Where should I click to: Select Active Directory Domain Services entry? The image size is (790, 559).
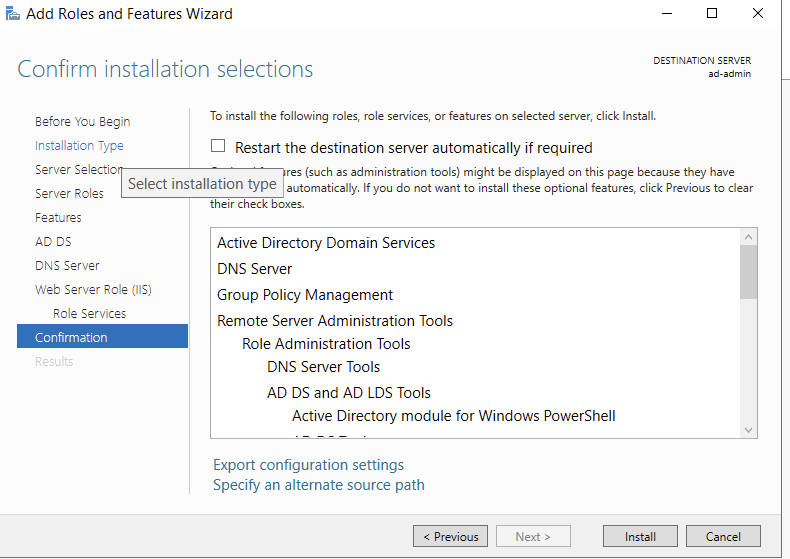pos(326,243)
